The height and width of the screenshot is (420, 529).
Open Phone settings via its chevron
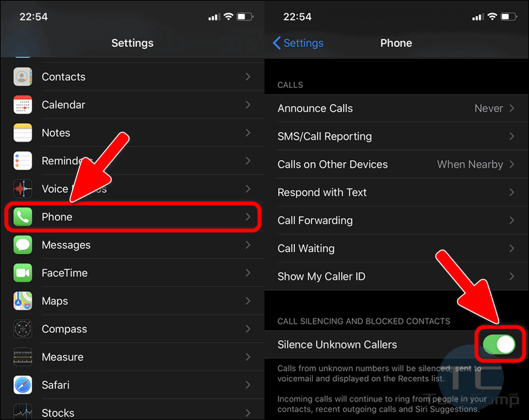(x=248, y=216)
